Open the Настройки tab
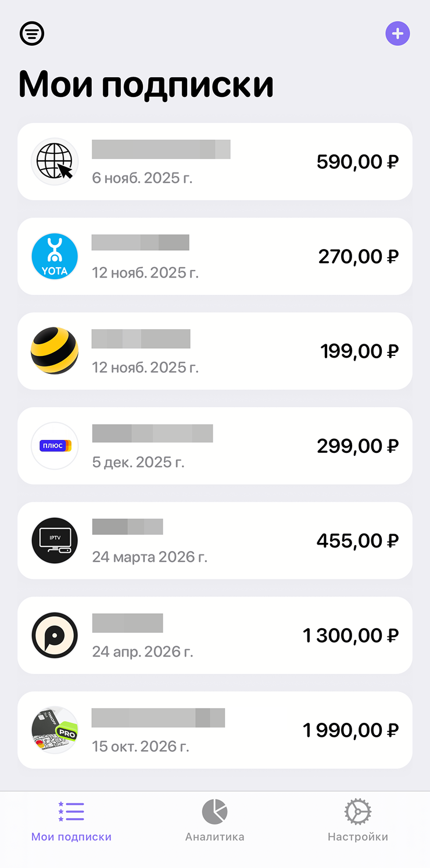The width and height of the screenshot is (430, 868). point(357,820)
